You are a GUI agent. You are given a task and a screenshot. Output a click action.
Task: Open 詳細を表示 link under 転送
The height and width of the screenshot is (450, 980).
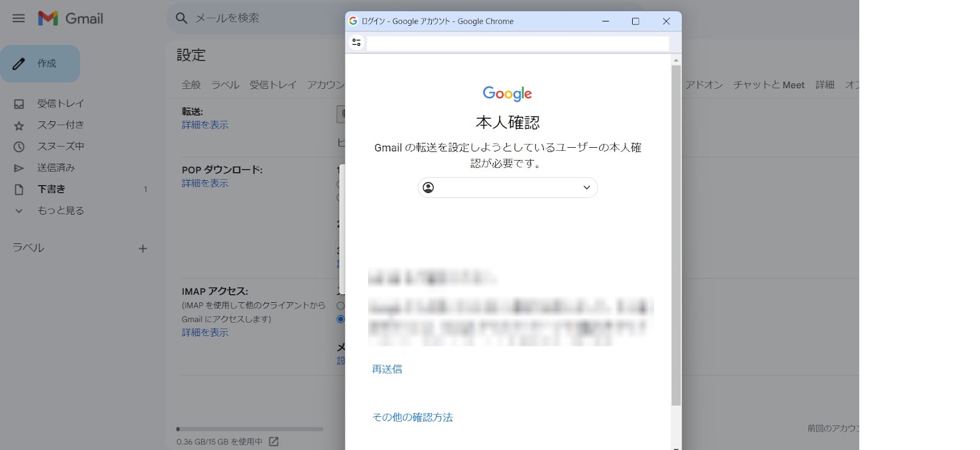(205, 124)
